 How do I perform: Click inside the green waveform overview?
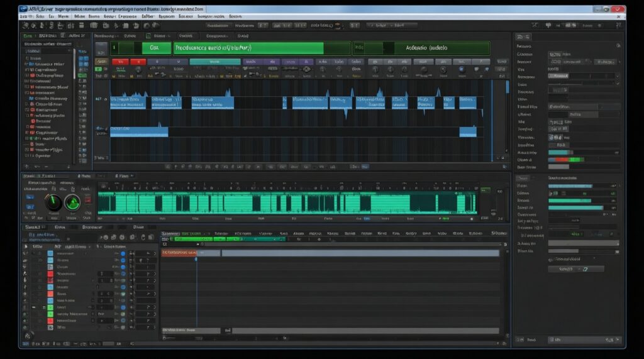point(287,203)
